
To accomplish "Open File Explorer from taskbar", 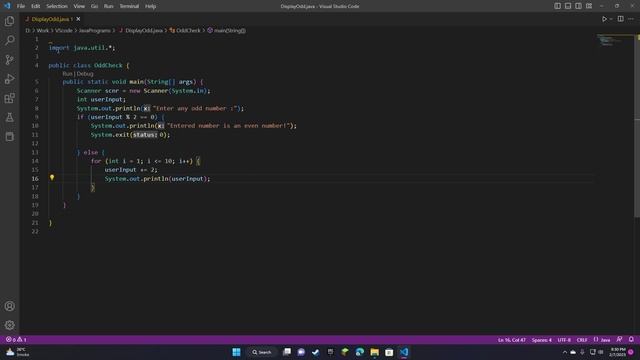I will point(374,352).
